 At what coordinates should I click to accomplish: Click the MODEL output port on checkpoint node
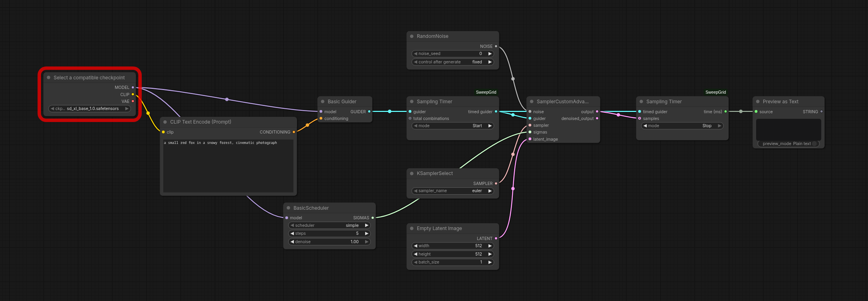133,87
